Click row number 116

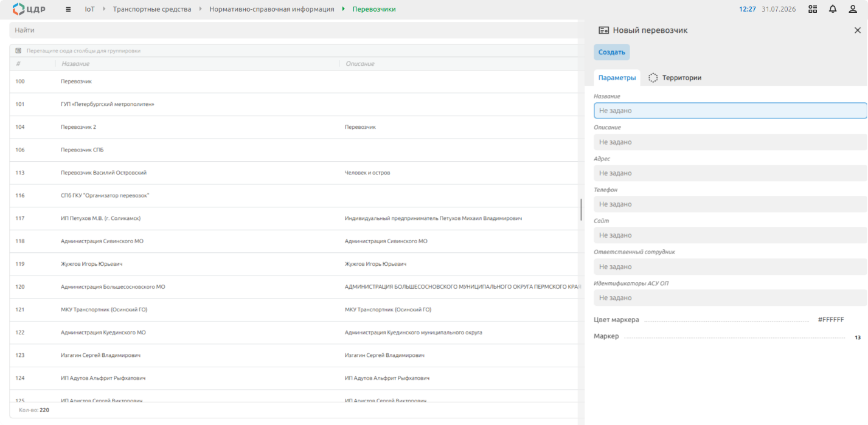tap(20, 195)
